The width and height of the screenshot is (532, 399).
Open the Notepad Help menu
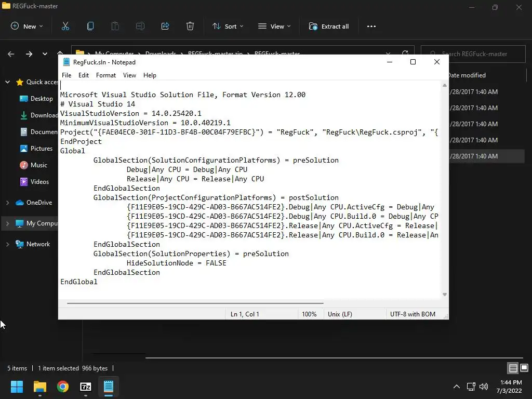[x=150, y=75]
